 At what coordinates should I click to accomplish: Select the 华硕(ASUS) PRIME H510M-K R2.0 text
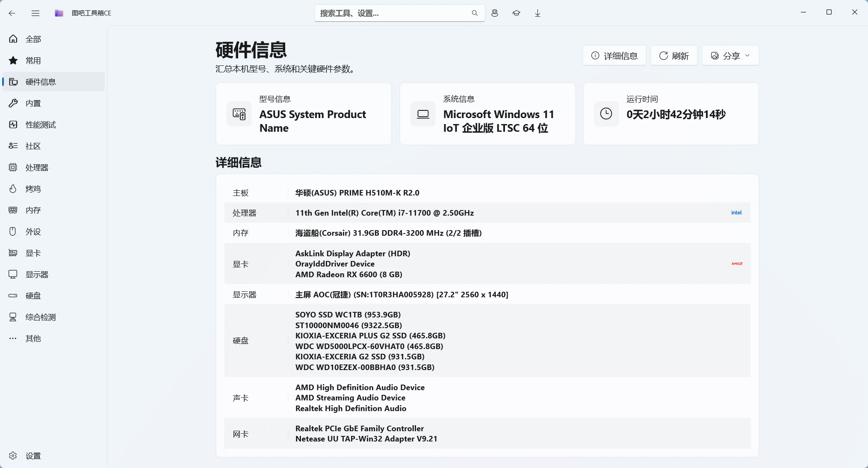pyautogui.click(x=357, y=193)
